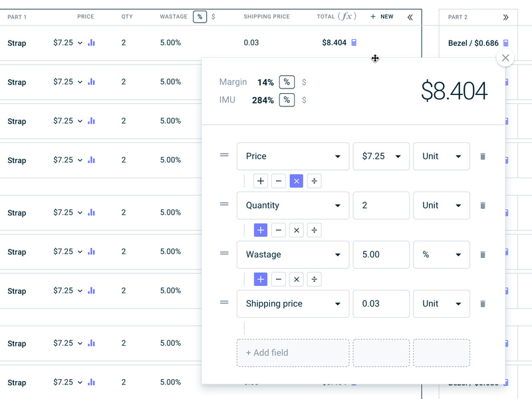Collapse Part 1 panel with double chevron
The width and height of the screenshot is (532, 399).
[410, 17]
